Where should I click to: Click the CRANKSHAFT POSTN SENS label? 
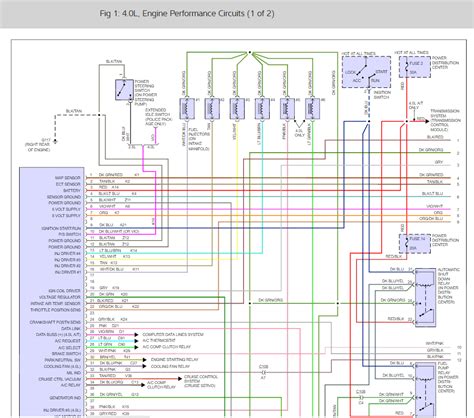coord(55,322)
